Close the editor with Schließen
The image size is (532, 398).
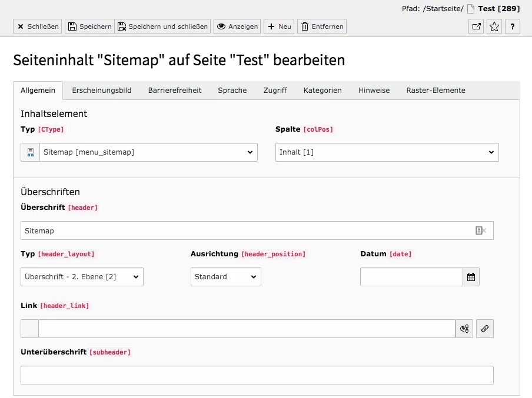pos(37,26)
